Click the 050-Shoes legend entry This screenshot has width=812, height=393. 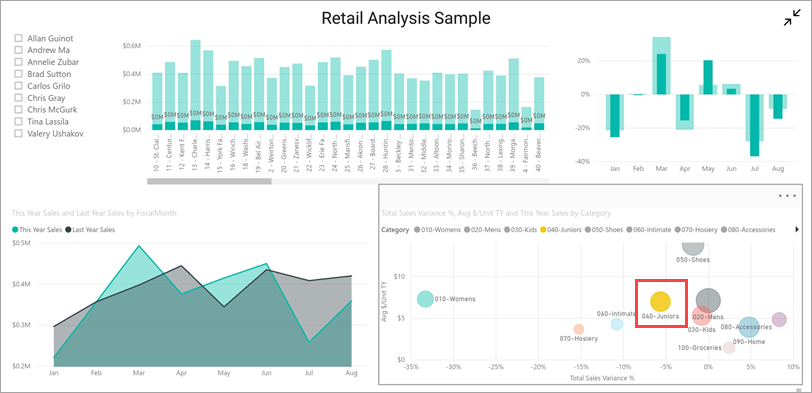tap(603, 229)
